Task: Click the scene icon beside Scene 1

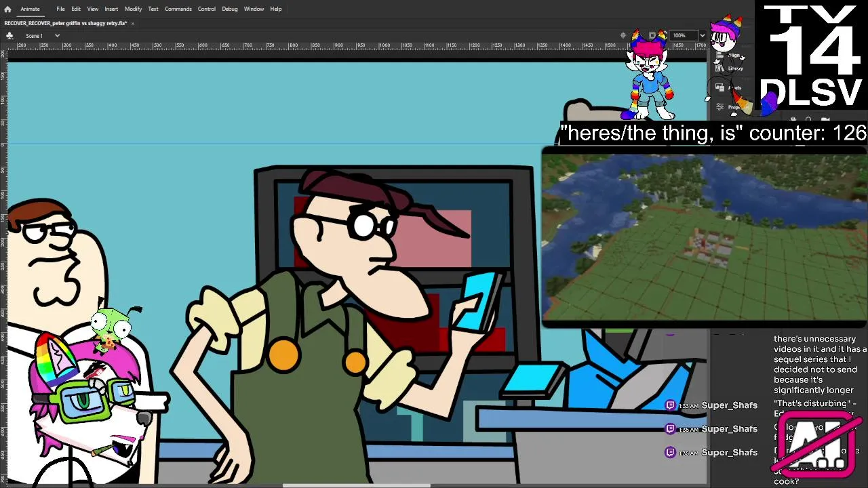Action: (9, 35)
